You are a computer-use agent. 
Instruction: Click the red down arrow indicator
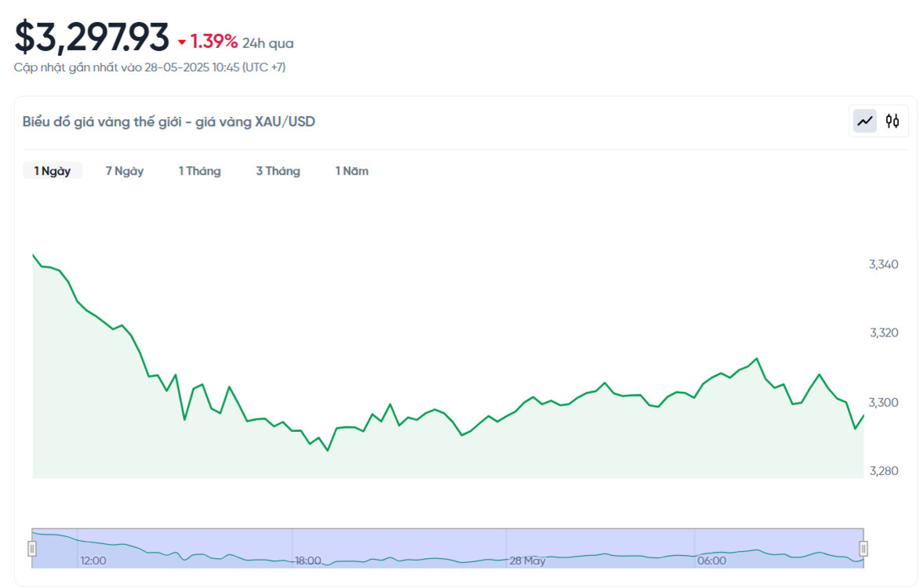(182, 42)
